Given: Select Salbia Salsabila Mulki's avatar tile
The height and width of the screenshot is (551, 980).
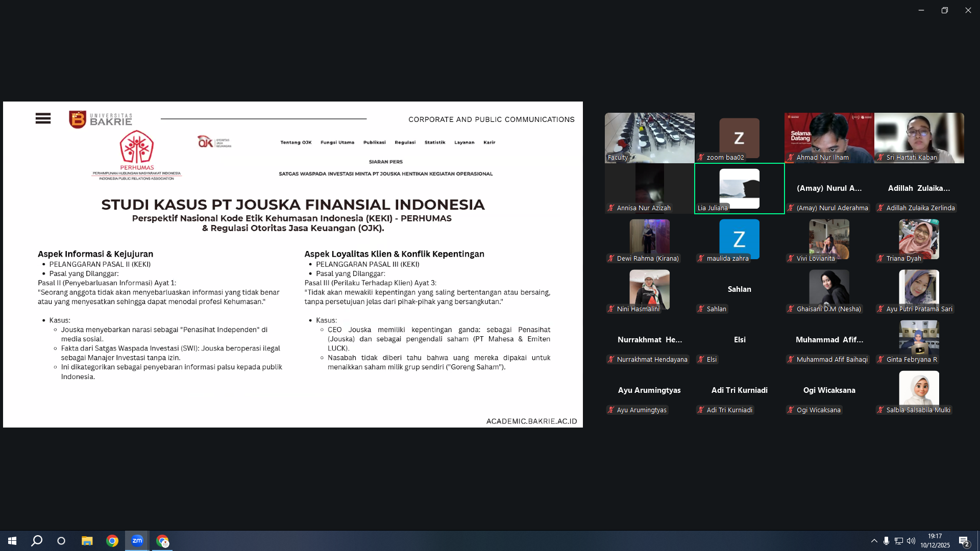Looking at the screenshot, I should 919,390.
